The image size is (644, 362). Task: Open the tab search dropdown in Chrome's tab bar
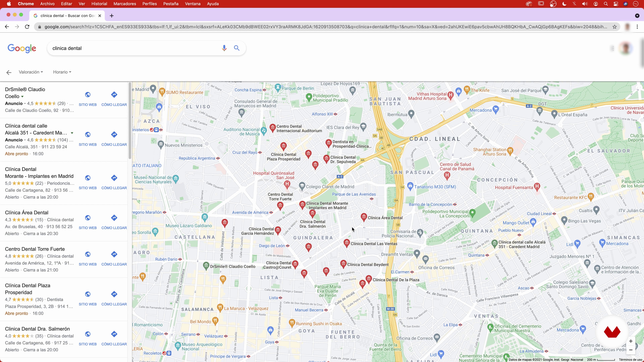pyautogui.click(x=637, y=16)
